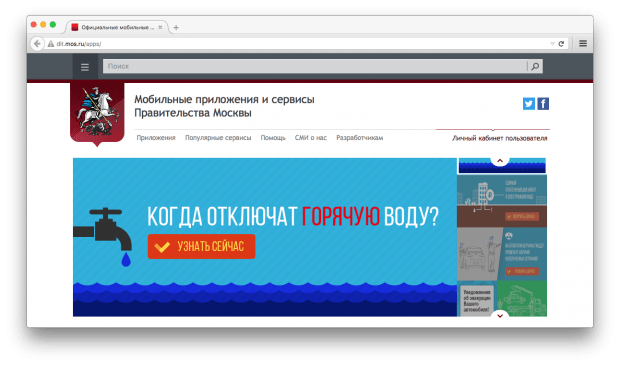
Task: Click the Поиск search input field
Action: click(315, 66)
